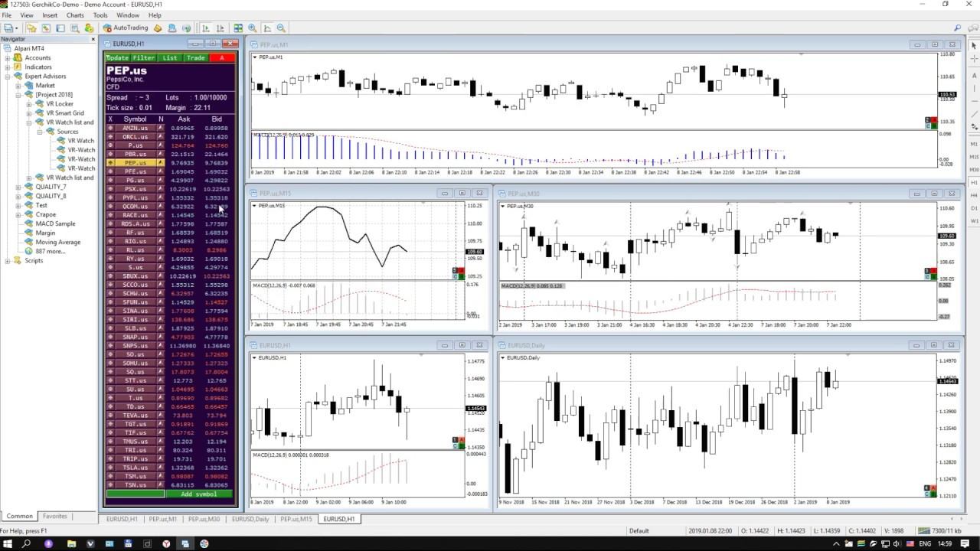Click the MetaEditor yellow diamond icon
The height and width of the screenshot is (551, 980).
(x=158, y=28)
